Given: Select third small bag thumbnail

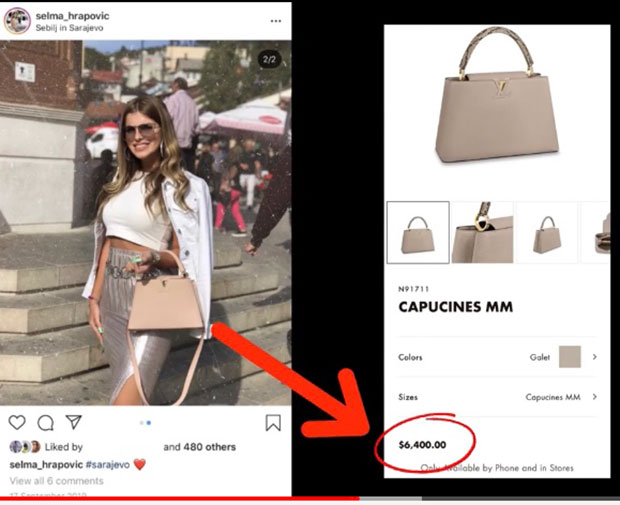Looking at the screenshot, I should [x=547, y=232].
